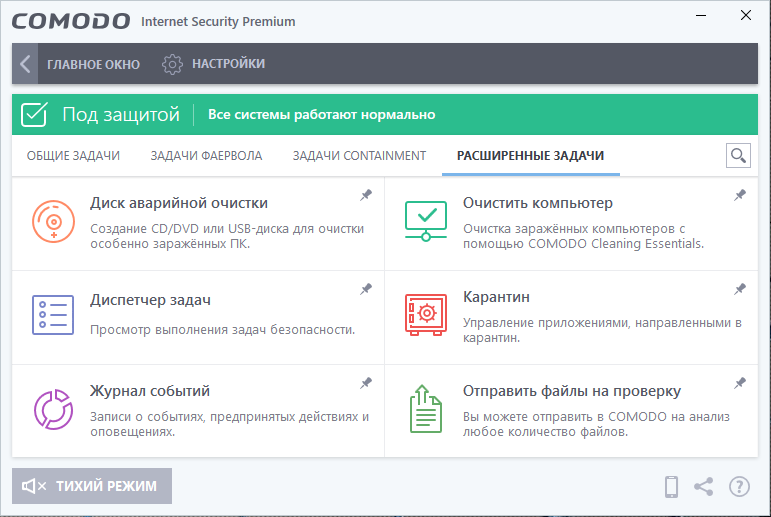Image resolution: width=771 pixels, height=517 pixels.
Task: Click description 'Вы можете отправить в COMODO на анализ'
Action: click(x=596, y=417)
